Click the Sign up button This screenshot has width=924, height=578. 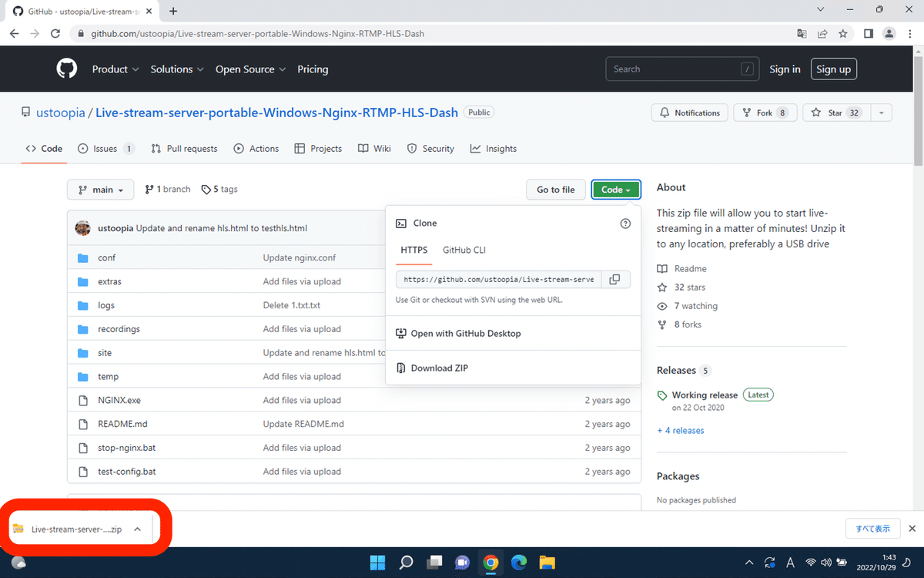pyautogui.click(x=834, y=69)
